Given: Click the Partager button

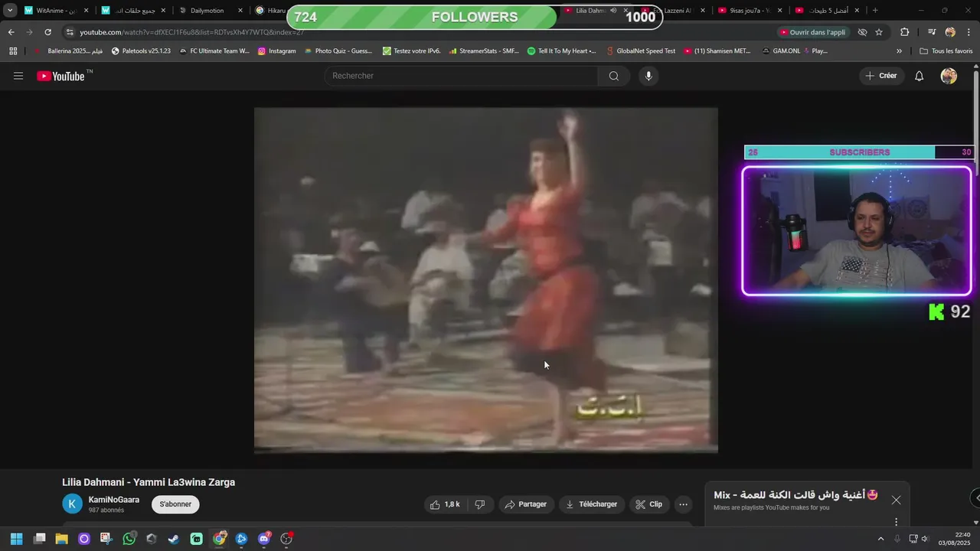Looking at the screenshot, I should tap(525, 504).
